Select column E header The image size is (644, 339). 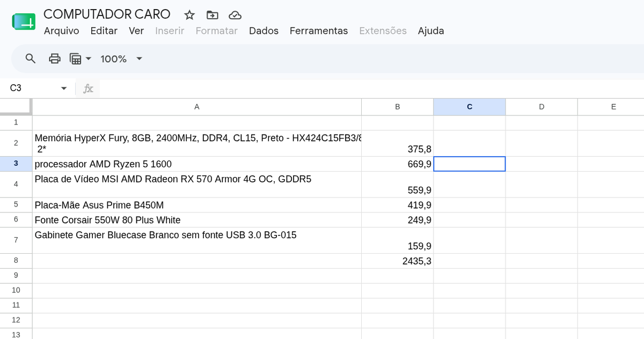(x=611, y=107)
